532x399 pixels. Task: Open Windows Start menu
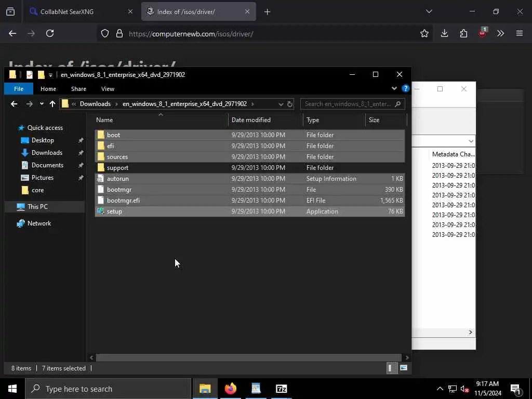[x=12, y=389]
